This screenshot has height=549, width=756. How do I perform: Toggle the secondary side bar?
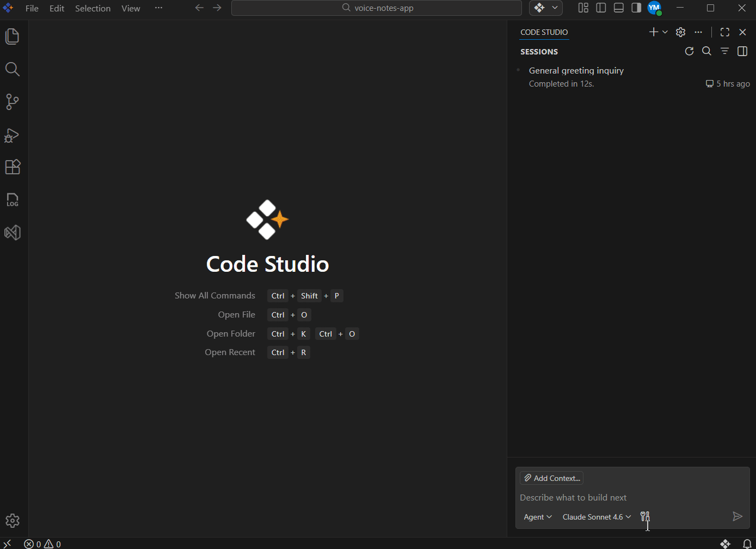pos(636,8)
